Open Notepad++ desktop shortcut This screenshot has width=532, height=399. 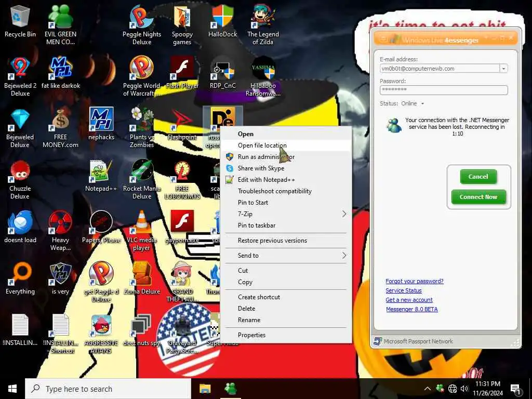tap(101, 176)
